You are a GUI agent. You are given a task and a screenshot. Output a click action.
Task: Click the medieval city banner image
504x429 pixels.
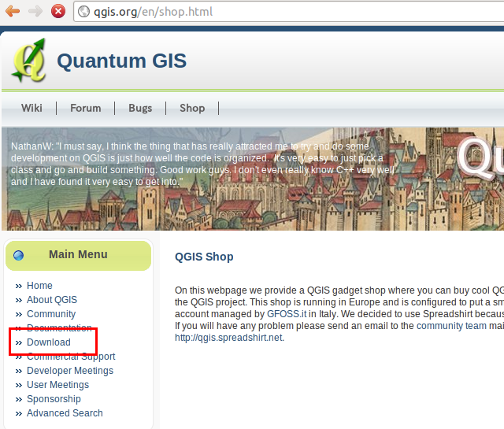click(253, 179)
